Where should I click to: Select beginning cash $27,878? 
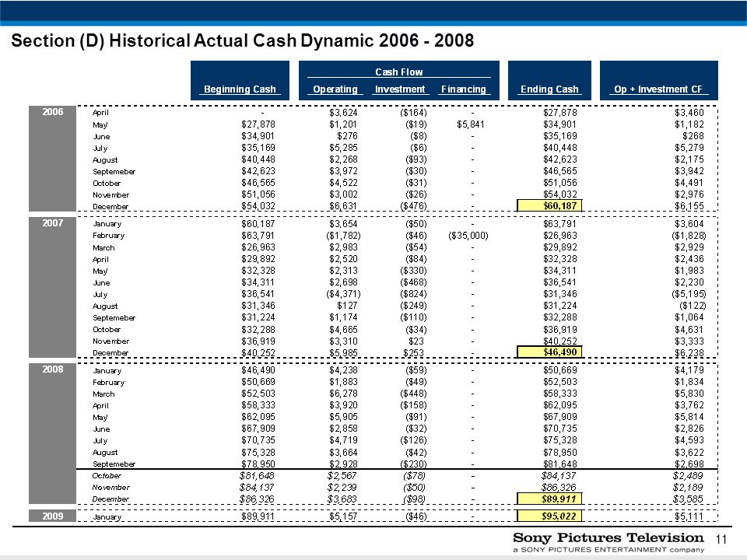pos(258,124)
